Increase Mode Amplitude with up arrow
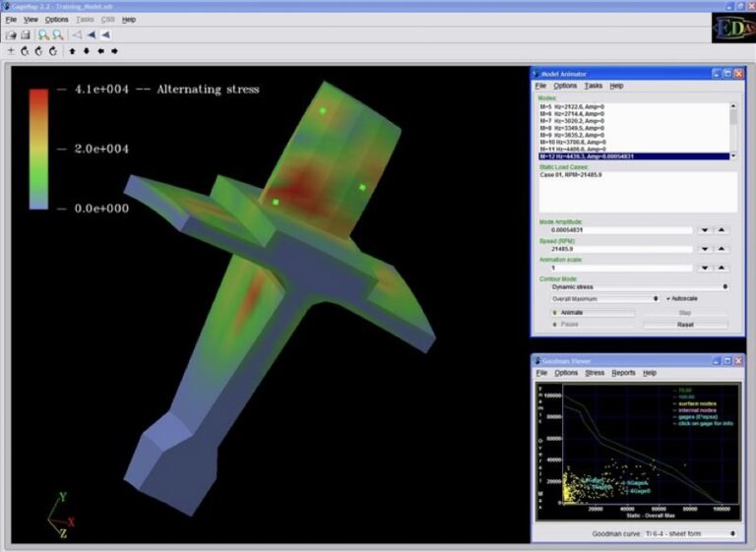The image size is (756, 552). pyautogui.click(x=722, y=230)
